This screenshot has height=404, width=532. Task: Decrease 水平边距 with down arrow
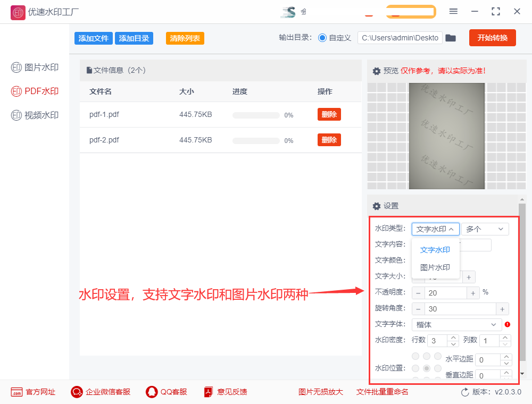506,363
